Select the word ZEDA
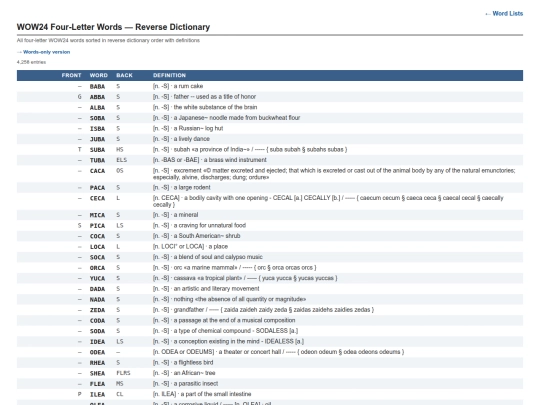 tap(97, 310)
